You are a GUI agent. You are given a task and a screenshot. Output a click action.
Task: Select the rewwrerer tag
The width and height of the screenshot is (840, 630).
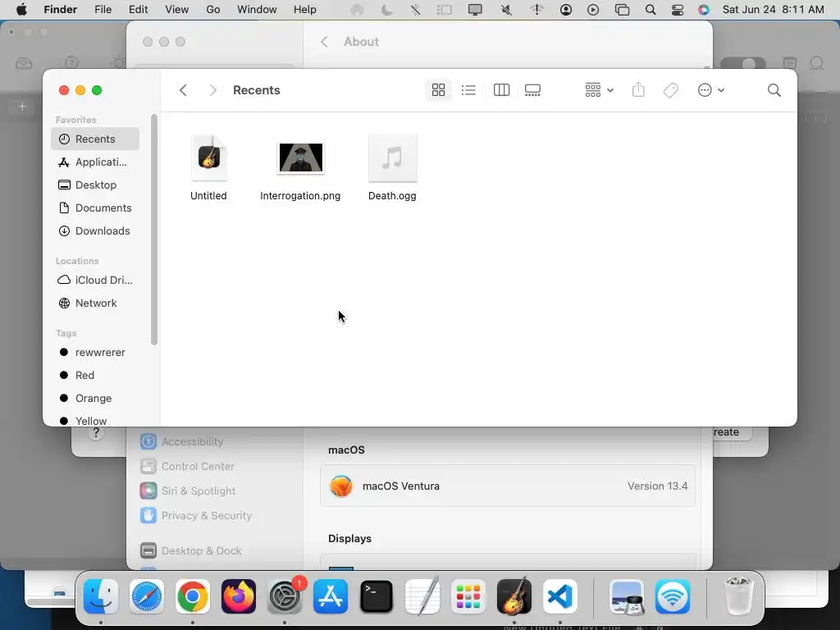tap(95, 353)
